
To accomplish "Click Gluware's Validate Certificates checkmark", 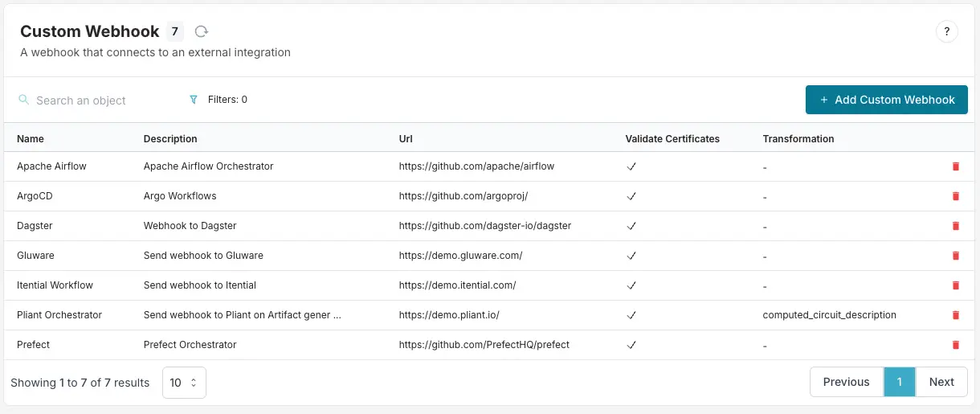I will coord(631,256).
